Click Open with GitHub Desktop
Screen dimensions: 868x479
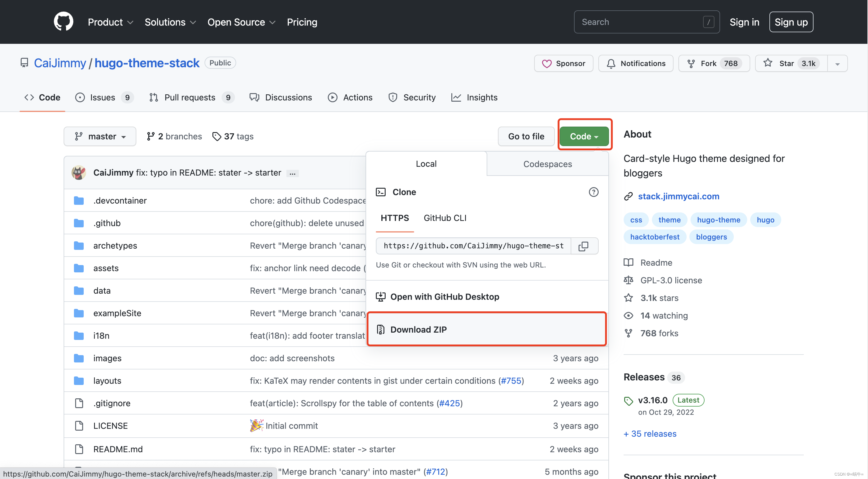pyautogui.click(x=487, y=297)
